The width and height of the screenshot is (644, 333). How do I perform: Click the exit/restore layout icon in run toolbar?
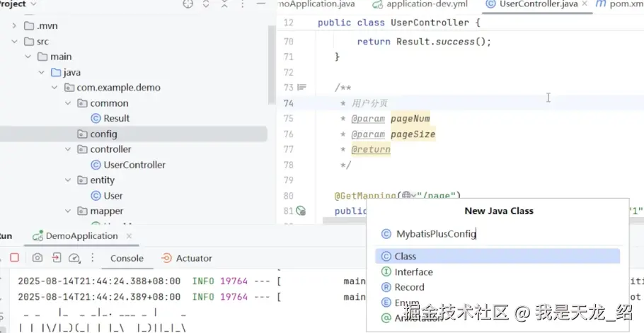[57, 257]
